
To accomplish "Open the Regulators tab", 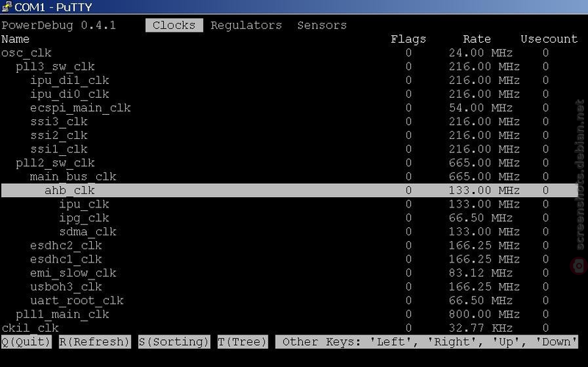I will coord(246,25).
